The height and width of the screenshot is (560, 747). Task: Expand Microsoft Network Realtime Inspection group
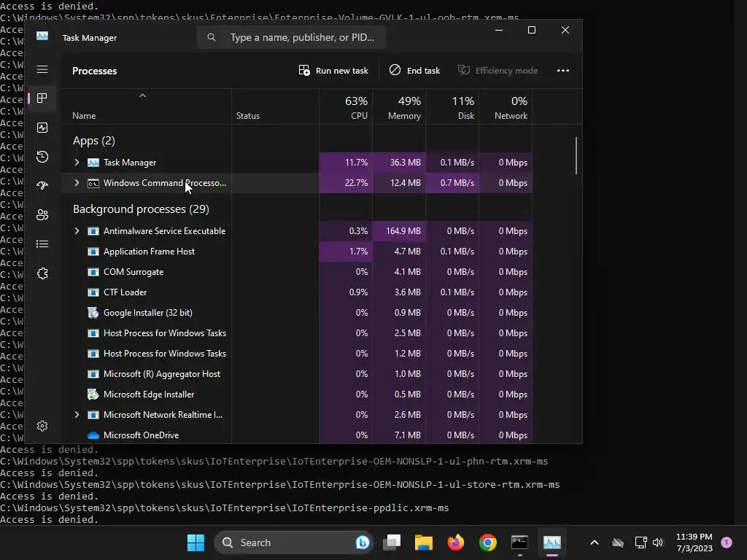pos(77,415)
